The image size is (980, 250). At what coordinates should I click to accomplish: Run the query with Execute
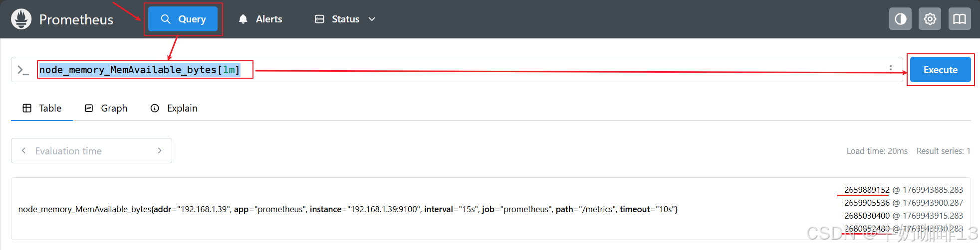pos(940,70)
